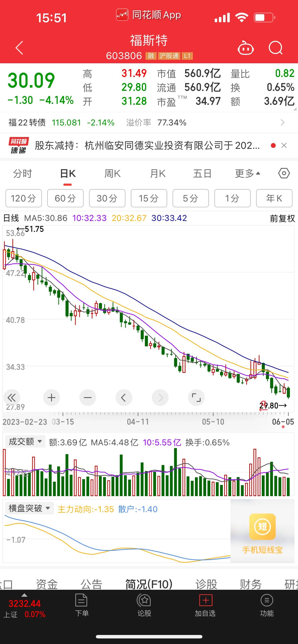Tap the double-left arrow chart control
Image resolution: width=298 pixels, height=644 pixels.
tap(12, 397)
